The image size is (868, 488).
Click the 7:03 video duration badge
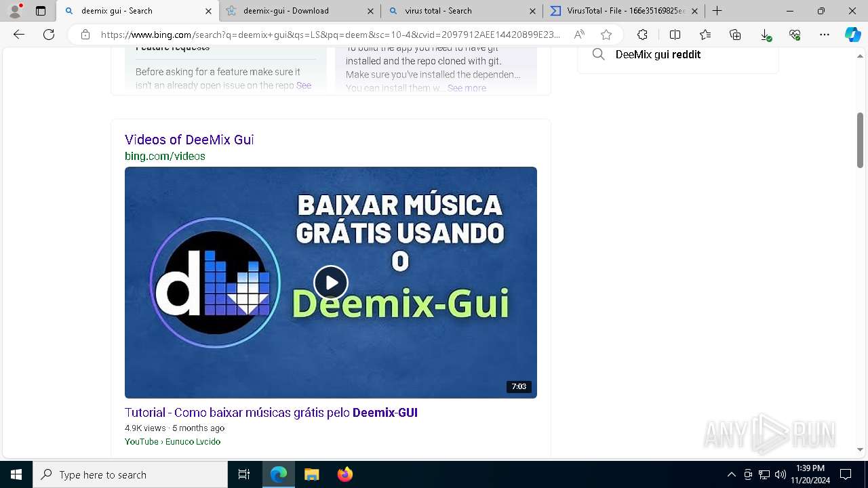519,386
